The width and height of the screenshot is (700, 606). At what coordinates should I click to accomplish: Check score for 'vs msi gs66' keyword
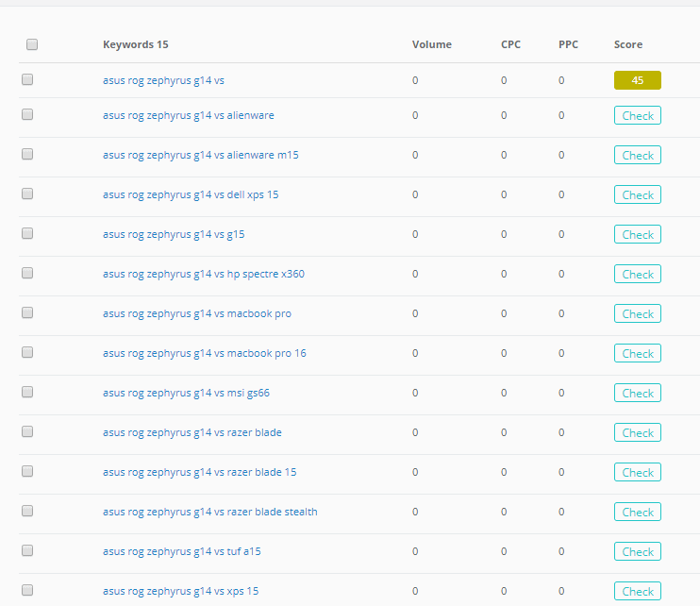click(638, 393)
